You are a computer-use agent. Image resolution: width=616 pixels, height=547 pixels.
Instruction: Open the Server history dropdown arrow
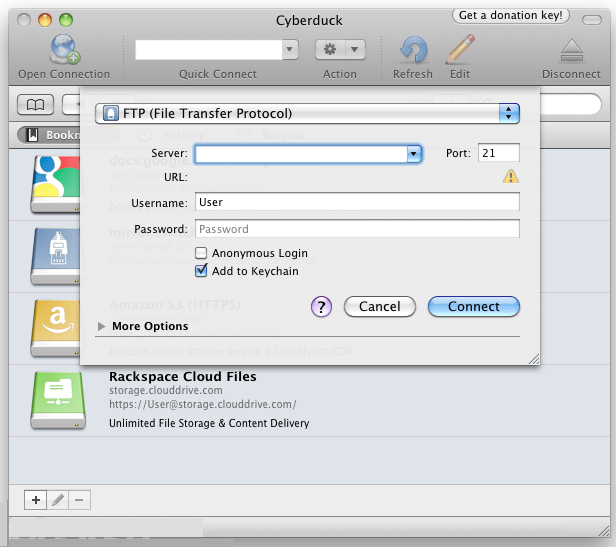pyautogui.click(x=414, y=154)
